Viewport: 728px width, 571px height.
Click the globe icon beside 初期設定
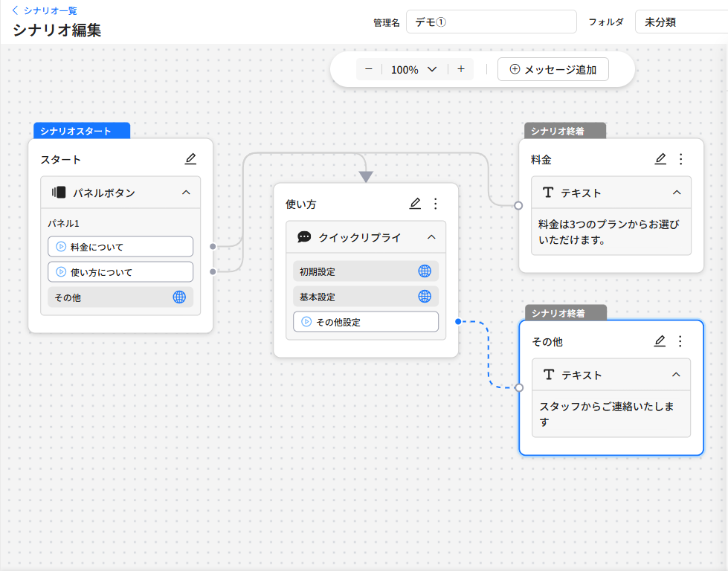425,271
